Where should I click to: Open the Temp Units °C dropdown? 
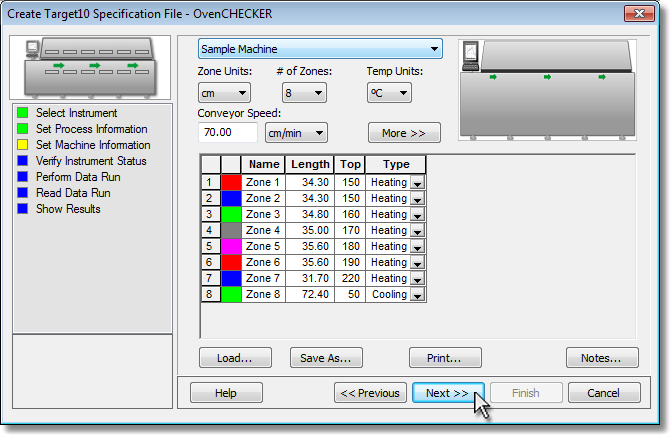[x=389, y=93]
